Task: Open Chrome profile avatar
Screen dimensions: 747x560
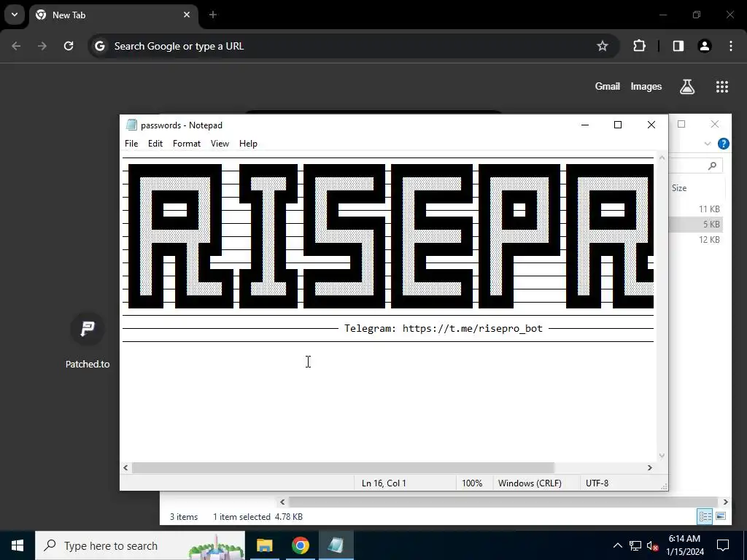Action: tap(705, 46)
